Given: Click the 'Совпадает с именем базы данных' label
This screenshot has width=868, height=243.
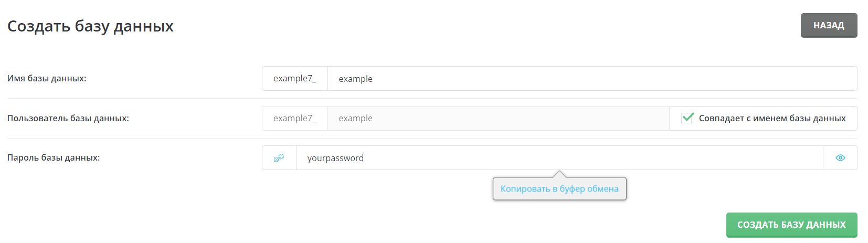Looking at the screenshot, I should tap(772, 119).
